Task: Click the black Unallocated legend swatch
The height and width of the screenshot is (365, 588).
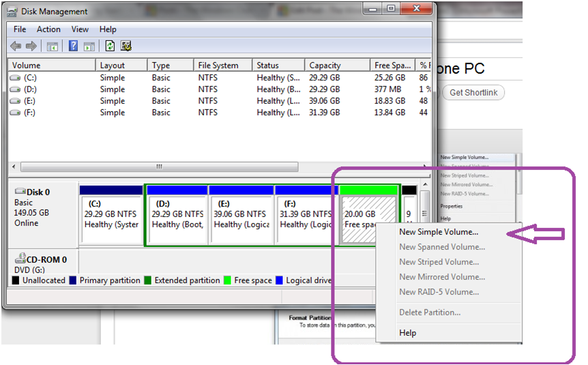Action: coord(16,280)
